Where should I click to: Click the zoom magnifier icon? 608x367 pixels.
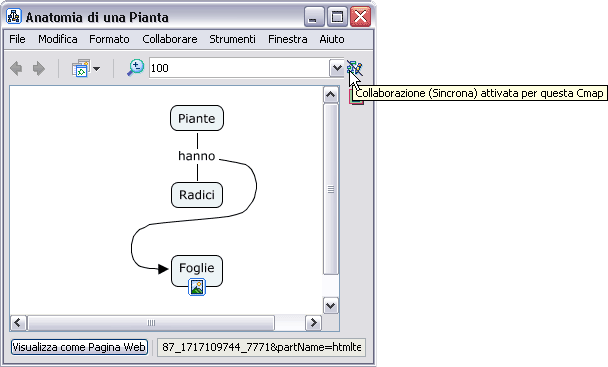coord(135,68)
